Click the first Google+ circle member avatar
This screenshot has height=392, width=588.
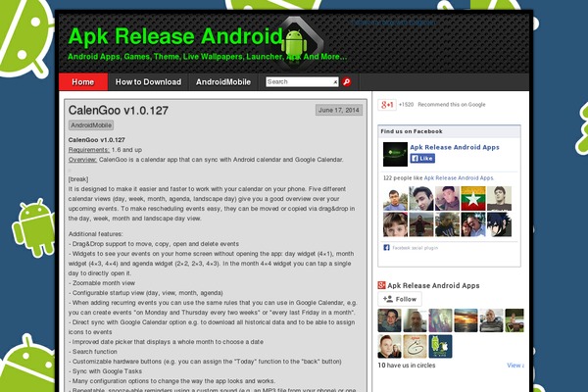click(389, 320)
